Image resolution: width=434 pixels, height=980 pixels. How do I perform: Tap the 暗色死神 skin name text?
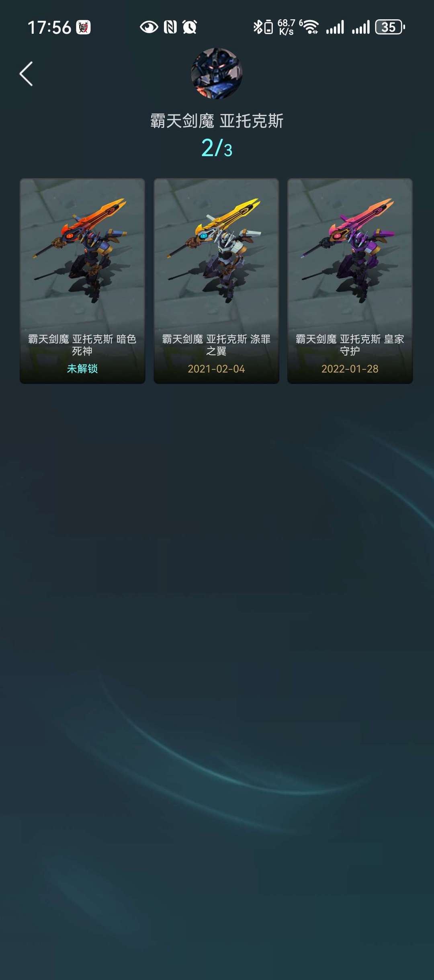[82, 345]
